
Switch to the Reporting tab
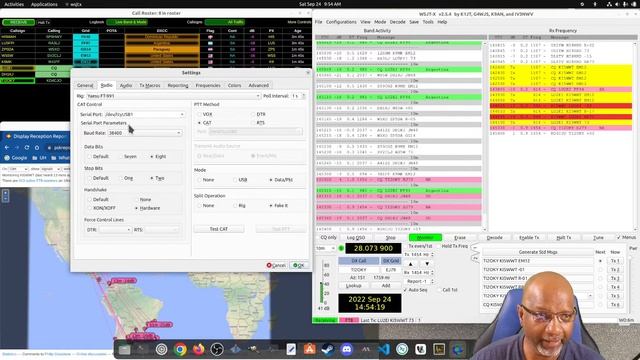(x=178, y=85)
